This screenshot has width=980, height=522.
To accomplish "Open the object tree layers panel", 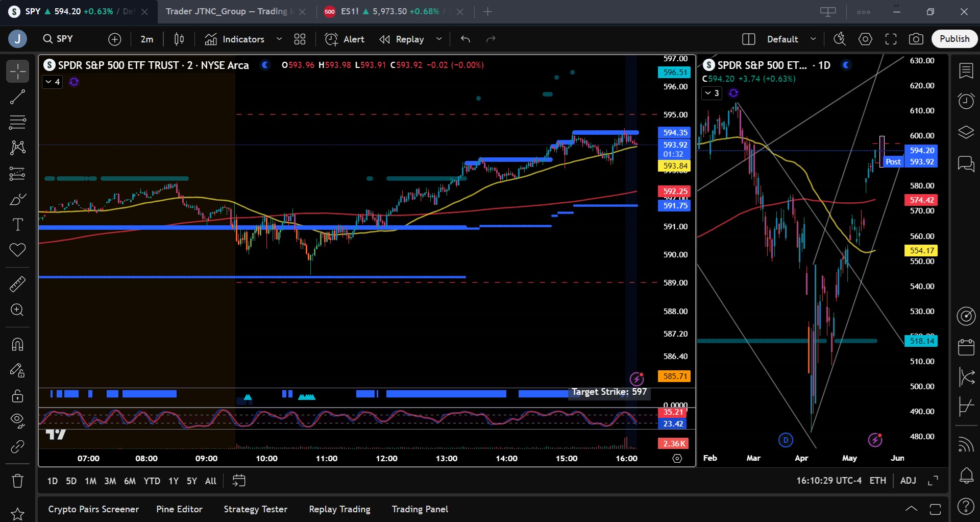I will coord(966,132).
